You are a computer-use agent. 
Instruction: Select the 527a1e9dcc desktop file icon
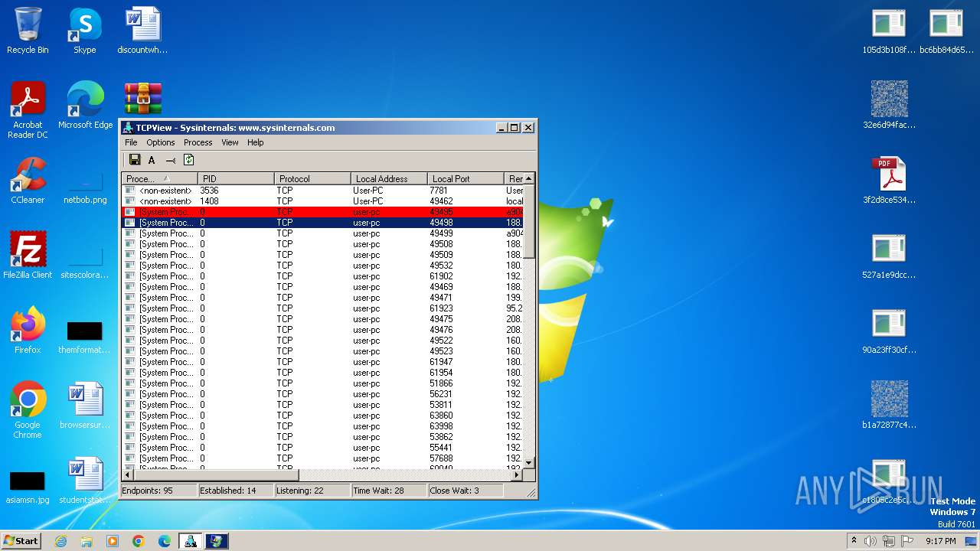tap(889, 256)
